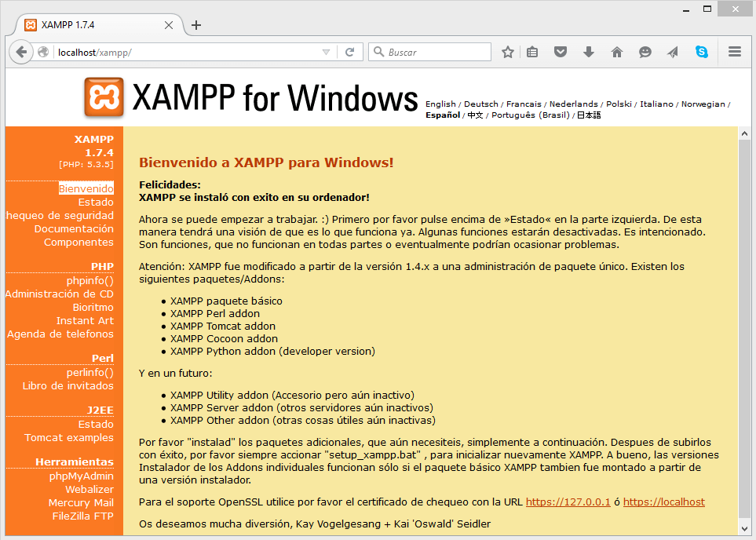756x540 pixels.
Task: Open phpinfo() sidebar link
Action: point(89,281)
